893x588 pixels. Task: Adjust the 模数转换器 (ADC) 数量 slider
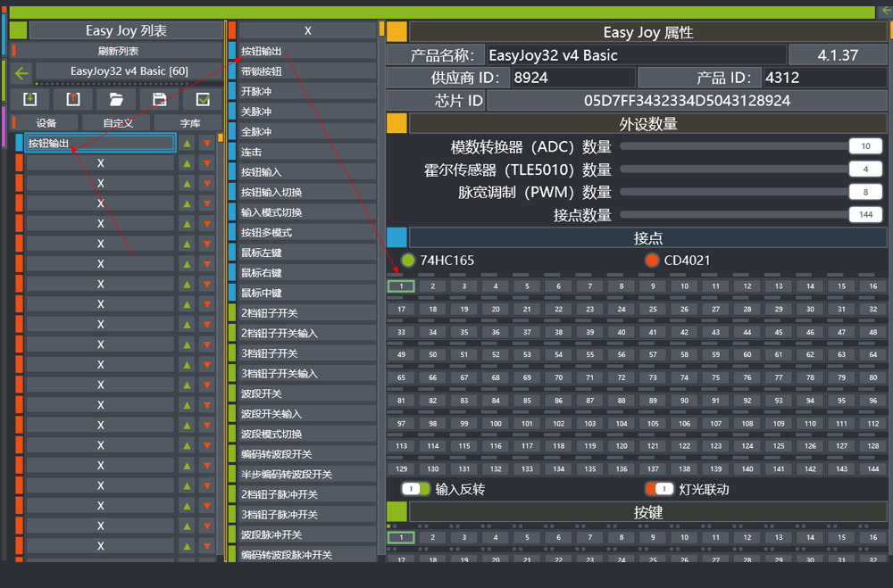click(x=732, y=146)
